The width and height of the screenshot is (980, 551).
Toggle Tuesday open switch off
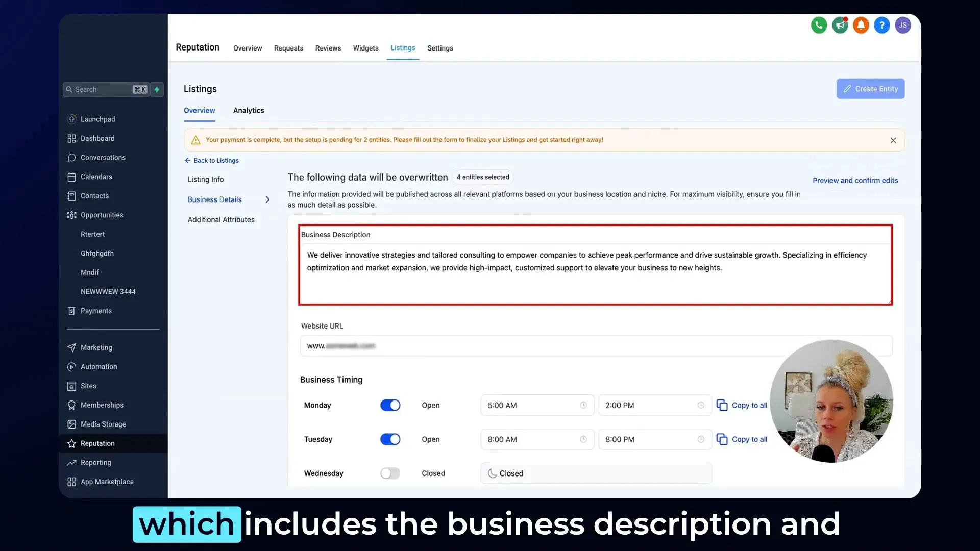(390, 439)
